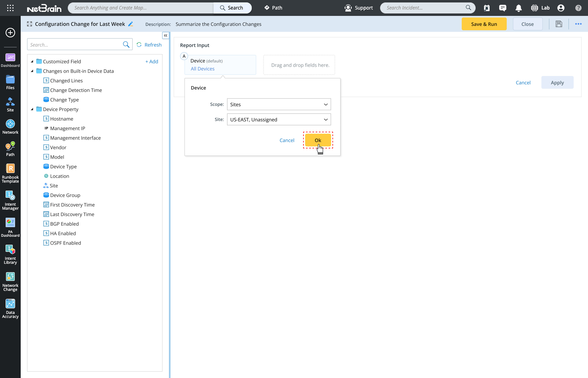Click the field search input box

point(75,45)
